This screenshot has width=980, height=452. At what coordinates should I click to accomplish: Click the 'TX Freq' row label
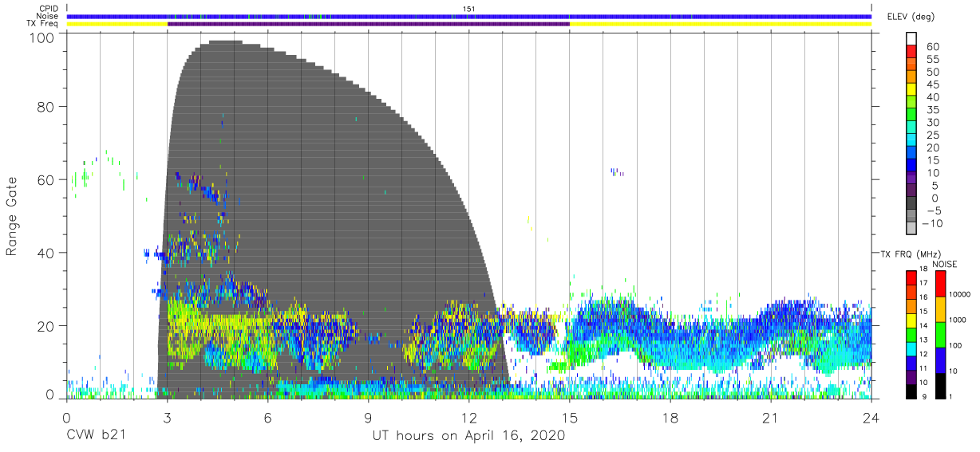click(44, 24)
